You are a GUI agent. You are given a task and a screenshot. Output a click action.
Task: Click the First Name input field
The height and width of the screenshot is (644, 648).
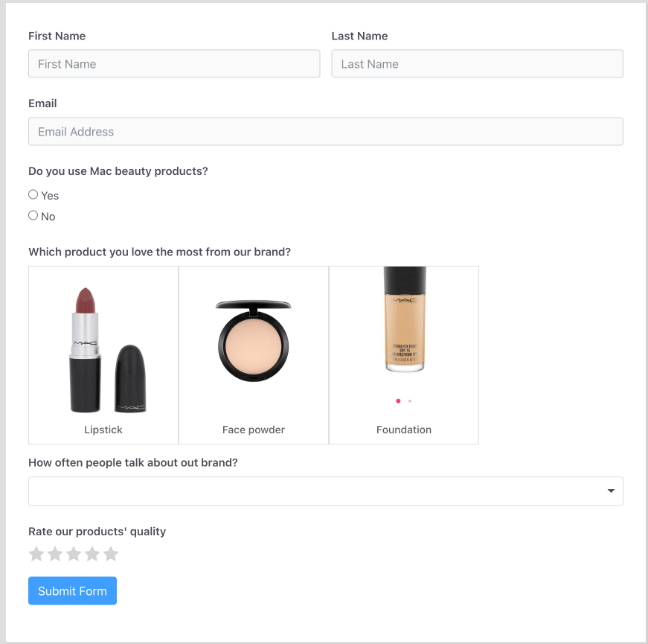click(x=174, y=64)
